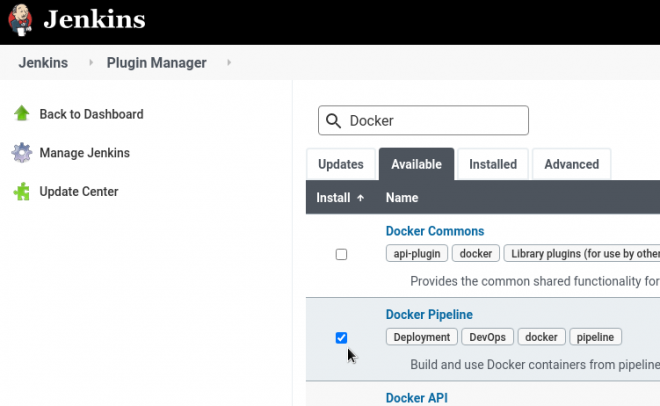Focus the plugin search field containing Docker
The height and width of the screenshot is (406, 660).
coord(435,121)
